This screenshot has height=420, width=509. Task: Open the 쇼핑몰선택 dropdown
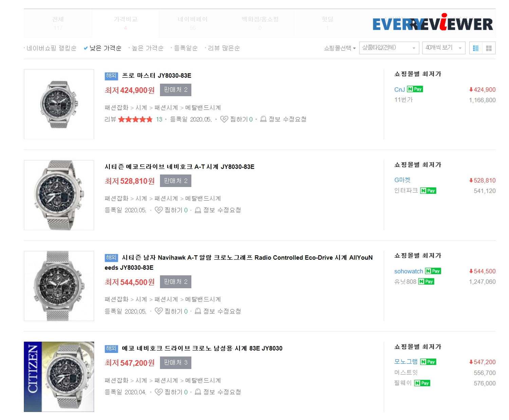coord(340,48)
